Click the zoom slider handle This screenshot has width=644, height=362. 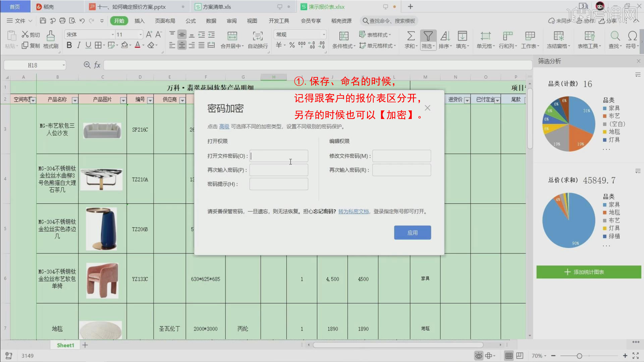579,356
